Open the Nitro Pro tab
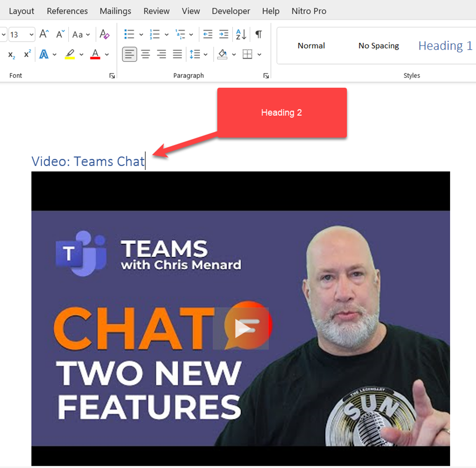The image size is (476, 468). click(309, 11)
